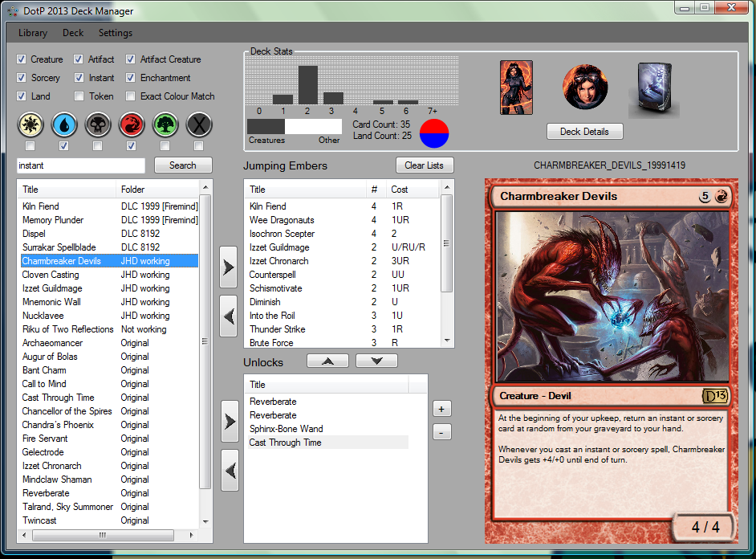Click the white mana symbol icon
The height and width of the screenshot is (559, 756).
click(30, 124)
